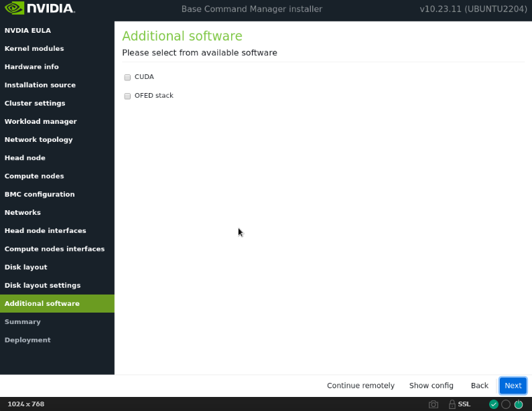Click the empty circle status indicator

click(x=506, y=404)
